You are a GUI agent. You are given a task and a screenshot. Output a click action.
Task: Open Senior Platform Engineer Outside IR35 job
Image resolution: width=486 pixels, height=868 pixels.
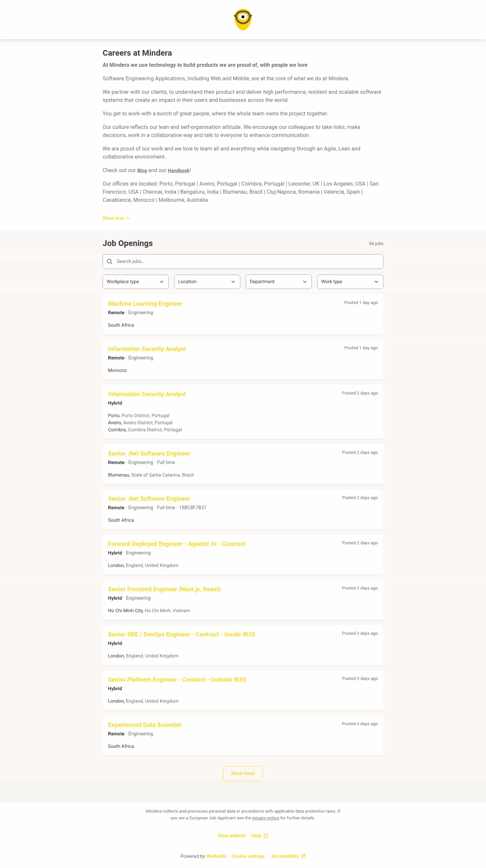pyautogui.click(x=177, y=680)
